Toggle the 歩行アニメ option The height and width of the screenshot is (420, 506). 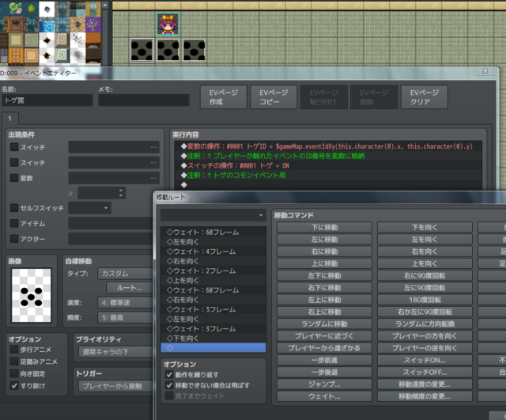pyautogui.click(x=14, y=350)
